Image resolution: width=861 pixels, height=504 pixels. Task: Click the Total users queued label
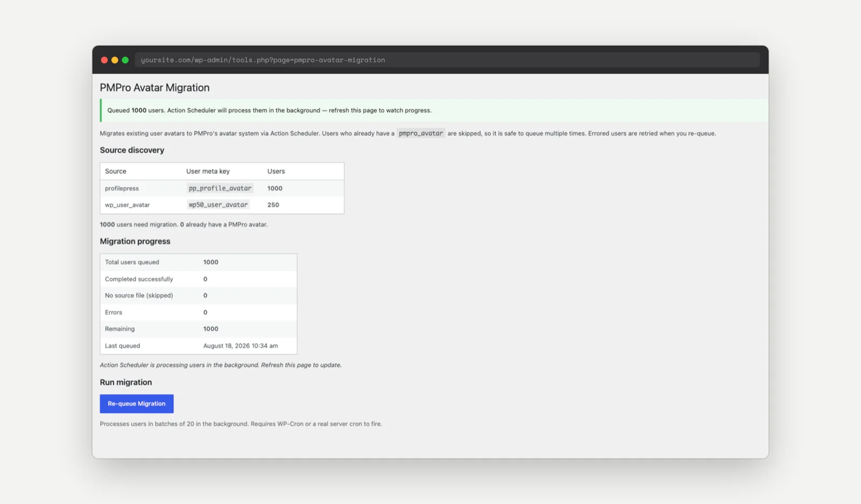point(132,262)
